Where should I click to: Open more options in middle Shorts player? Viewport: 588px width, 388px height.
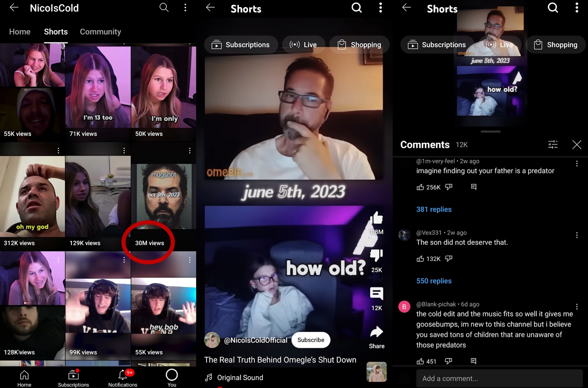tap(381, 7)
